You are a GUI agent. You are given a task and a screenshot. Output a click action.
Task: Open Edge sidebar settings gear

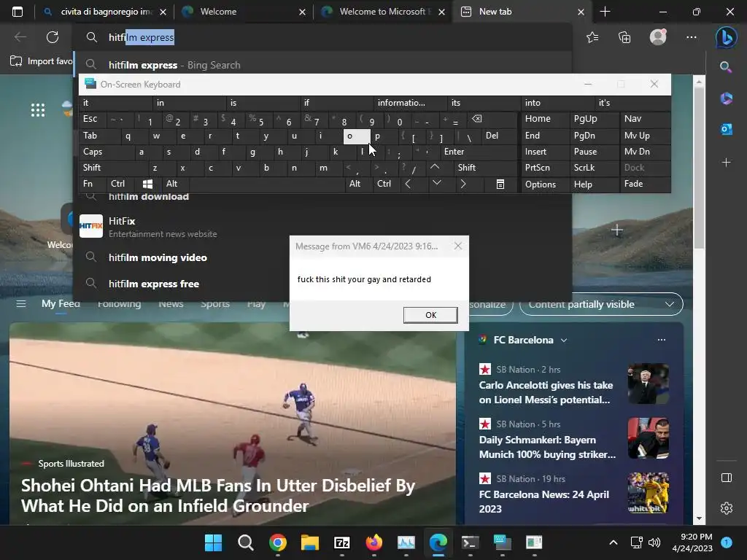click(726, 508)
